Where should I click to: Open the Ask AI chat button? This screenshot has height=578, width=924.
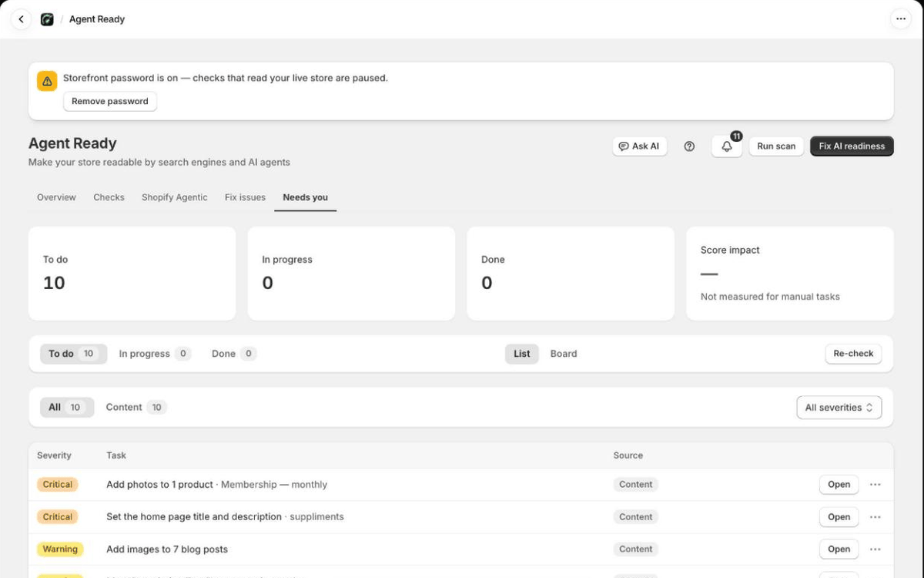point(639,146)
